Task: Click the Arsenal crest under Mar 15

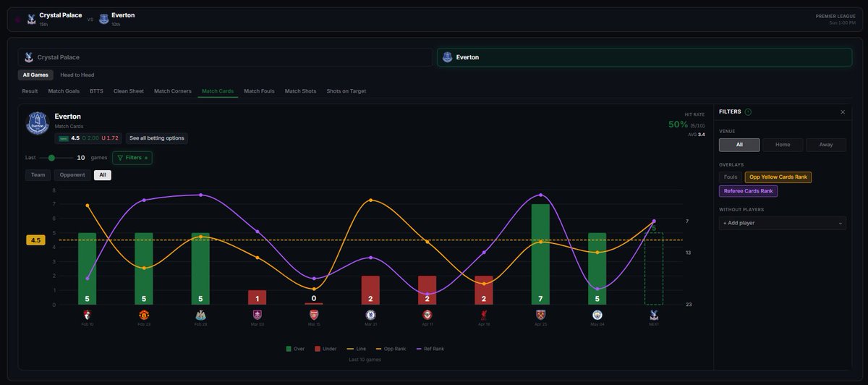Action: point(314,315)
